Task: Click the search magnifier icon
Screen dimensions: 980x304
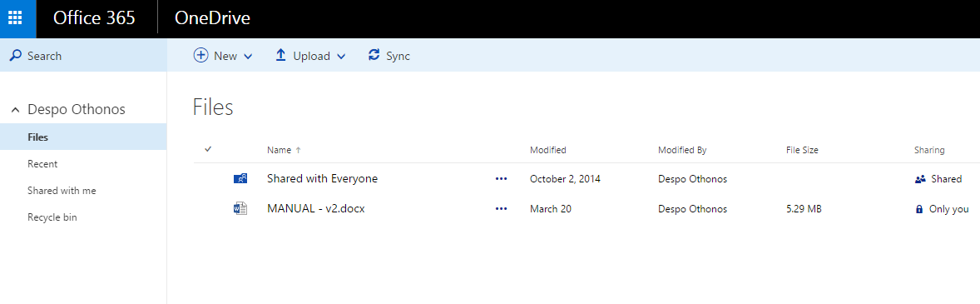Action: coord(17,56)
